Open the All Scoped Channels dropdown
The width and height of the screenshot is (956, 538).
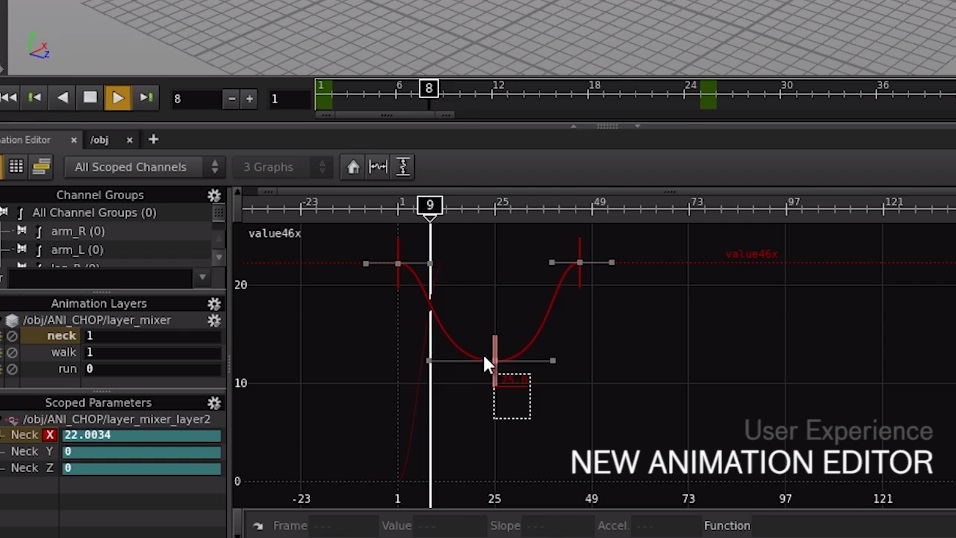click(x=144, y=167)
